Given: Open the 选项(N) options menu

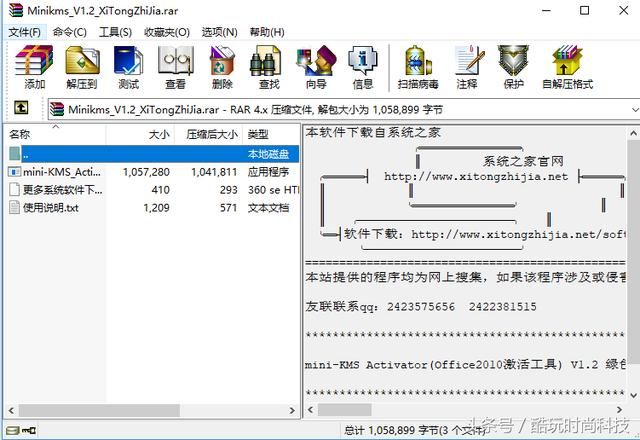Looking at the screenshot, I should [219, 32].
